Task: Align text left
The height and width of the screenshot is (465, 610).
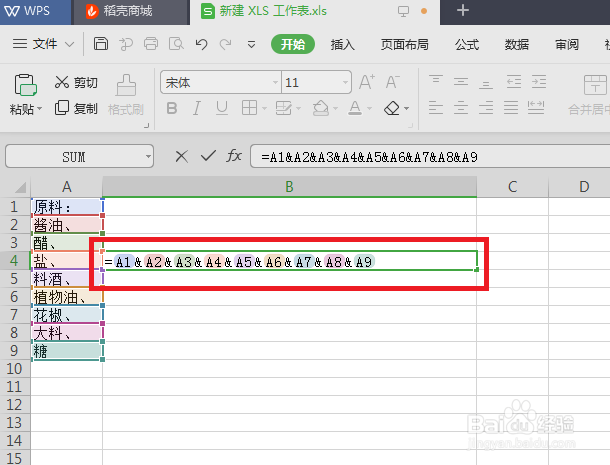Action: click(x=436, y=107)
